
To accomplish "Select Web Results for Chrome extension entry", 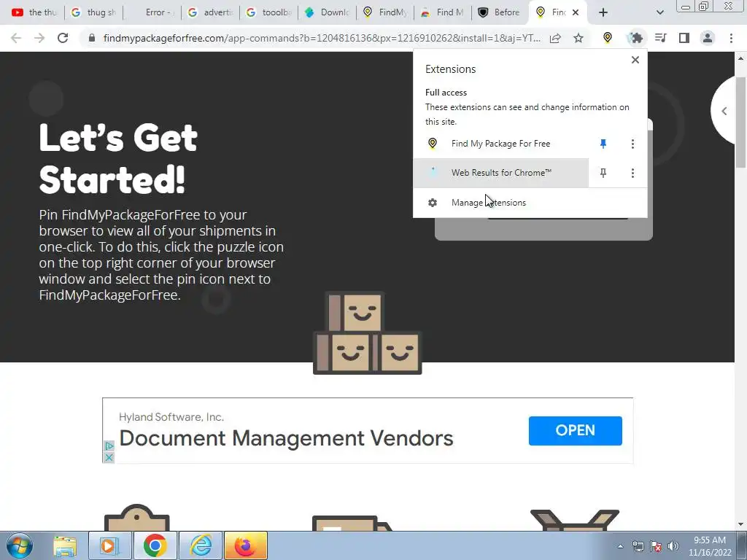I will (500, 173).
